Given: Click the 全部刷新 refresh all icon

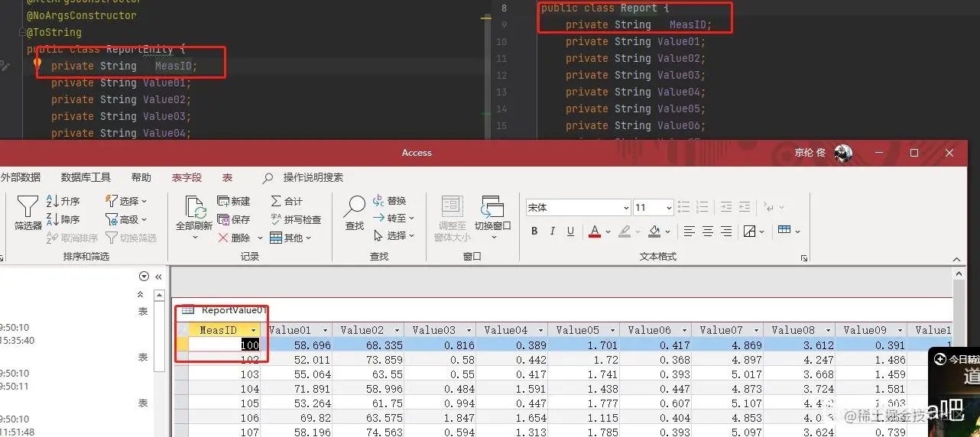Looking at the screenshot, I should pos(194,207).
